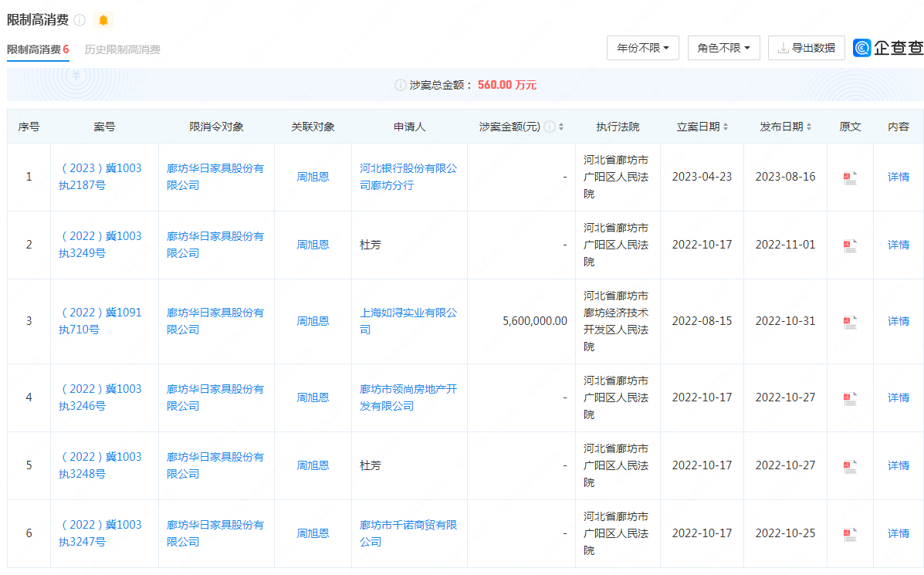Click the info icon in 涉案金额(元) column header

[549, 127]
